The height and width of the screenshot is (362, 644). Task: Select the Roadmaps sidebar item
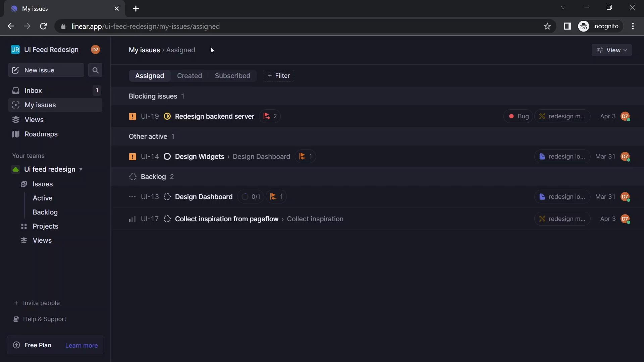click(41, 134)
